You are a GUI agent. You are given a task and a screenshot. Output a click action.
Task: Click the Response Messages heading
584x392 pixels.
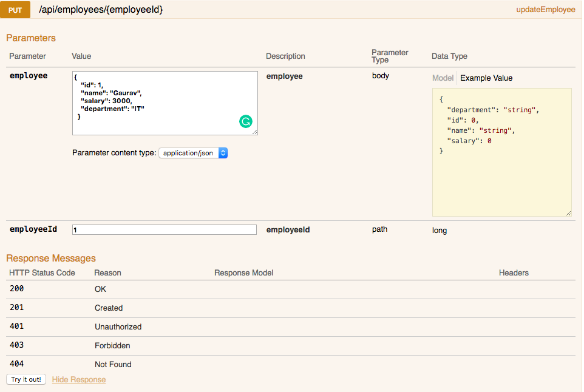point(51,258)
